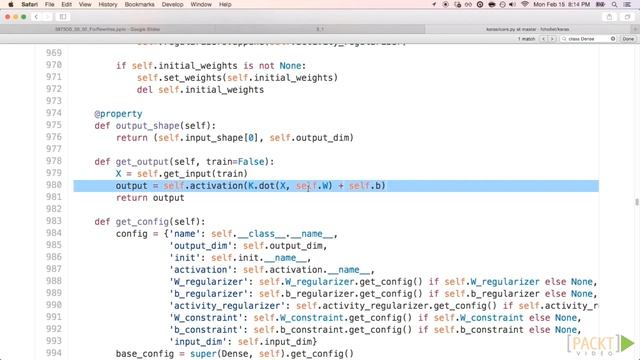Click the battery status icon

[600, 4]
